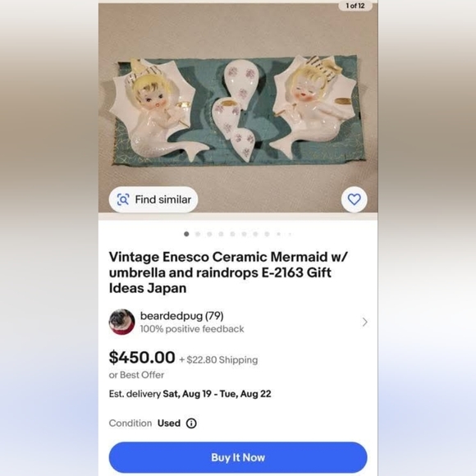Select the fourth image pagination dot
This screenshot has width=476, height=476.
click(221, 234)
